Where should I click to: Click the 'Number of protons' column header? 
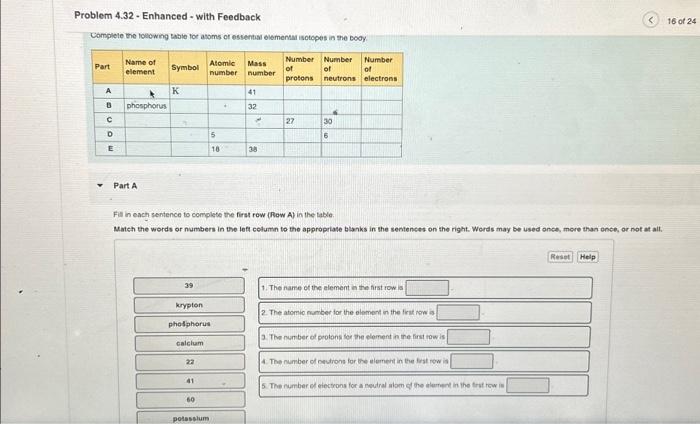pos(302,68)
